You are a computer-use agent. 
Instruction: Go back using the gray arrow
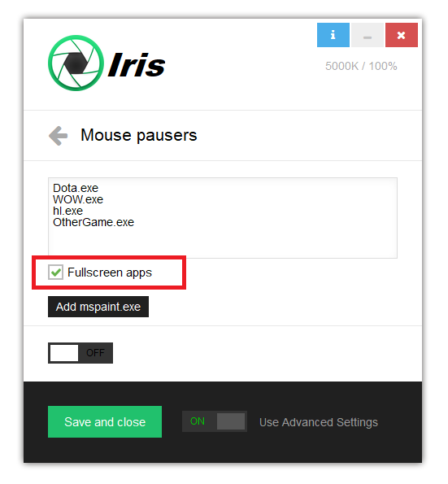58,136
